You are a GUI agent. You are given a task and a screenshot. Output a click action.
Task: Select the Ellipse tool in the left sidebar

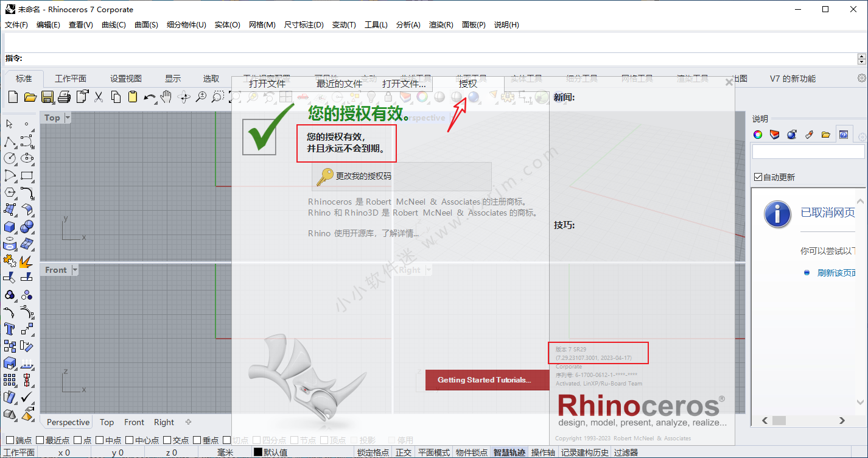(x=27, y=158)
